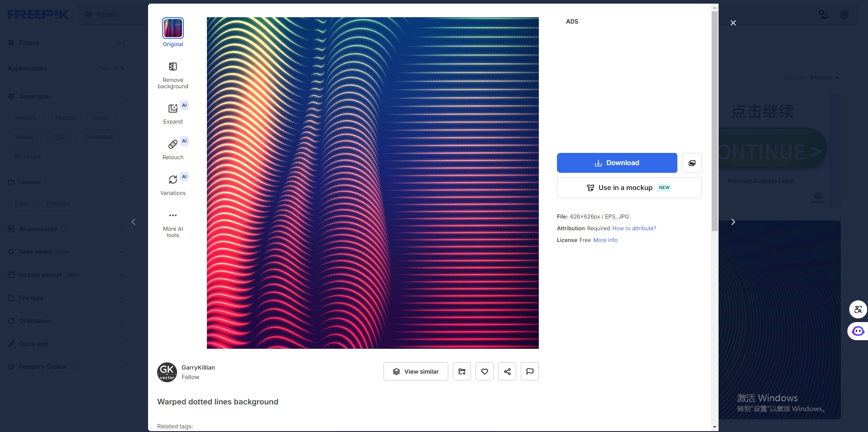Viewport: 868px width, 432px height.
Task: Expand the Quick edit filter section
Action: pyautogui.click(x=121, y=344)
